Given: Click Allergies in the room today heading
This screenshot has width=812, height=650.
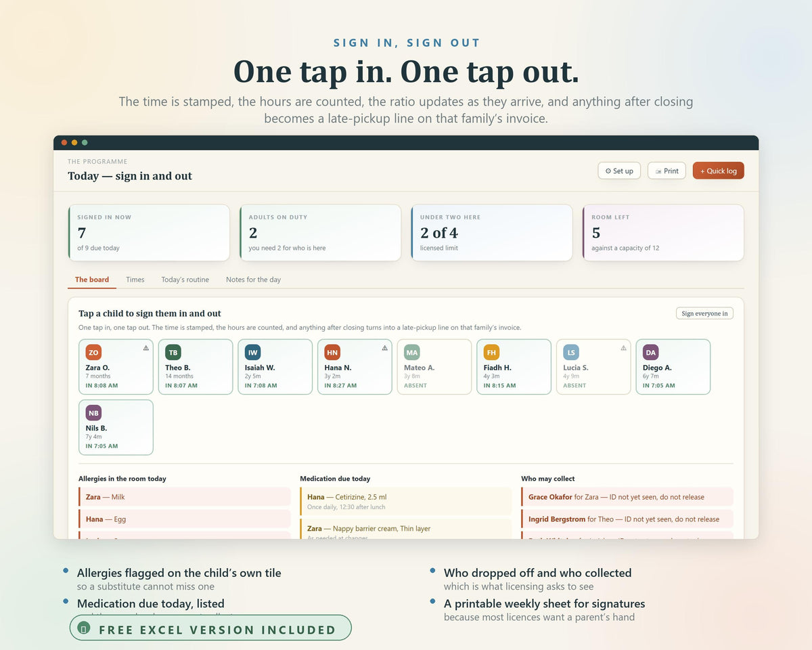Looking at the screenshot, I should tap(122, 479).
